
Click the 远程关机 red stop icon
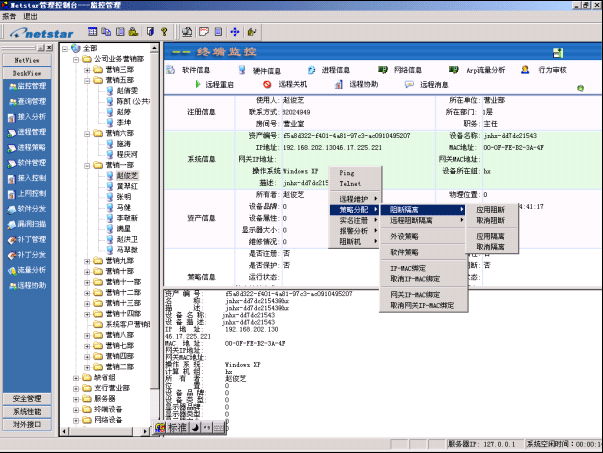tap(267, 84)
